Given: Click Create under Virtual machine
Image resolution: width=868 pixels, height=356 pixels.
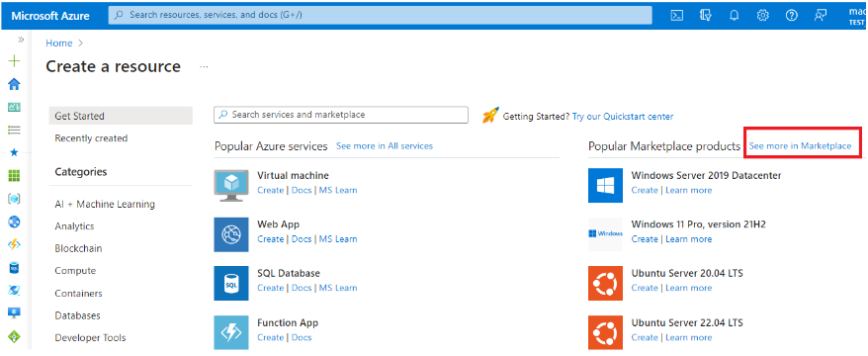Looking at the screenshot, I should (x=271, y=190).
